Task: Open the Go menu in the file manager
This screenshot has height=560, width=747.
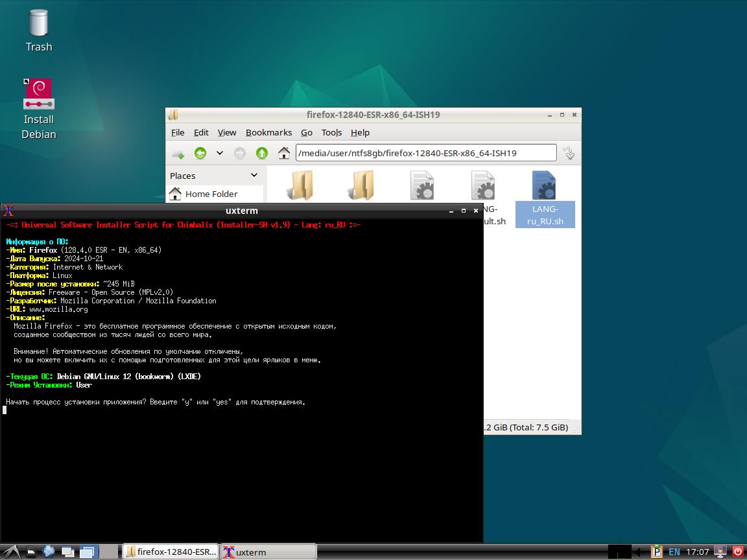Action: pos(306,132)
